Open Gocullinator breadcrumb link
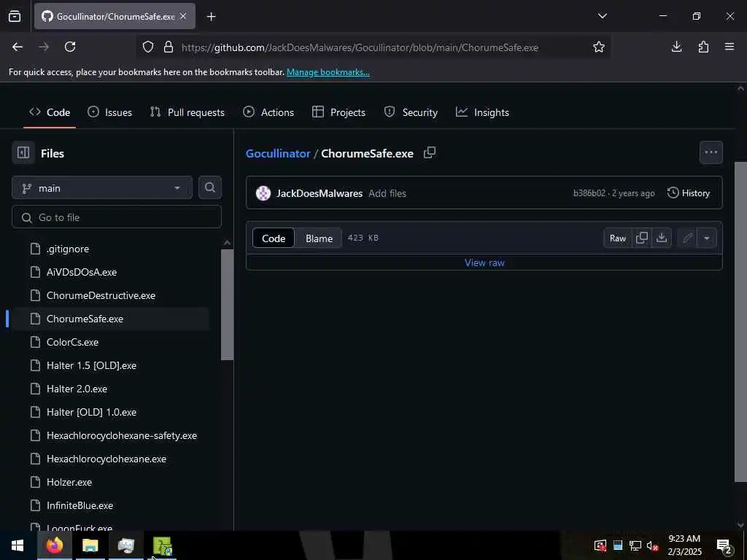 [278, 153]
